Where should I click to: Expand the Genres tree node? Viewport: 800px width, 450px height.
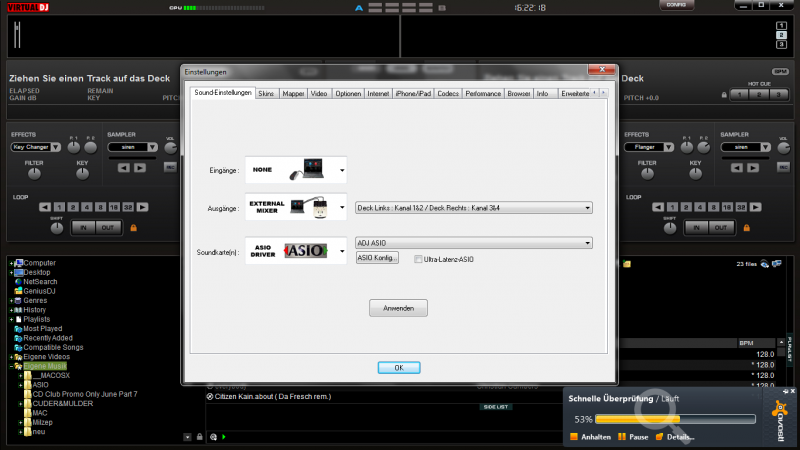[11, 301]
